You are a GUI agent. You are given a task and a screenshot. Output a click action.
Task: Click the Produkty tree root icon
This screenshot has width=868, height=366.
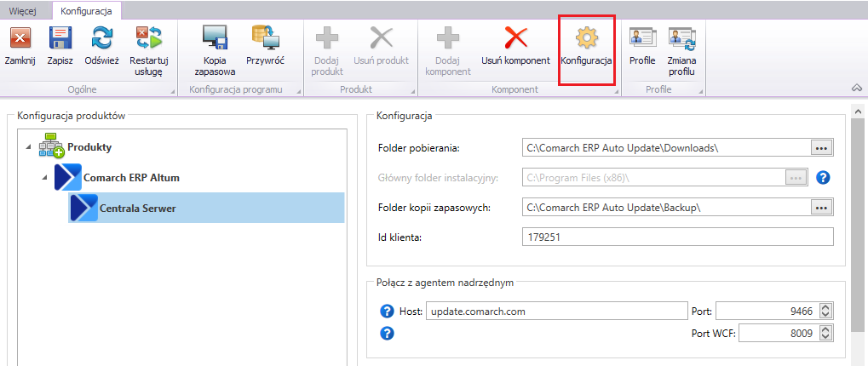click(x=51, y=147)
